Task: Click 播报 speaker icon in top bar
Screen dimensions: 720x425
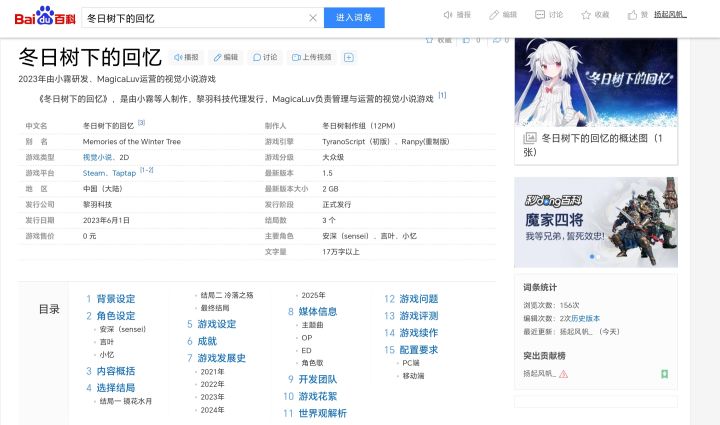Action: [x=448, y=15]
